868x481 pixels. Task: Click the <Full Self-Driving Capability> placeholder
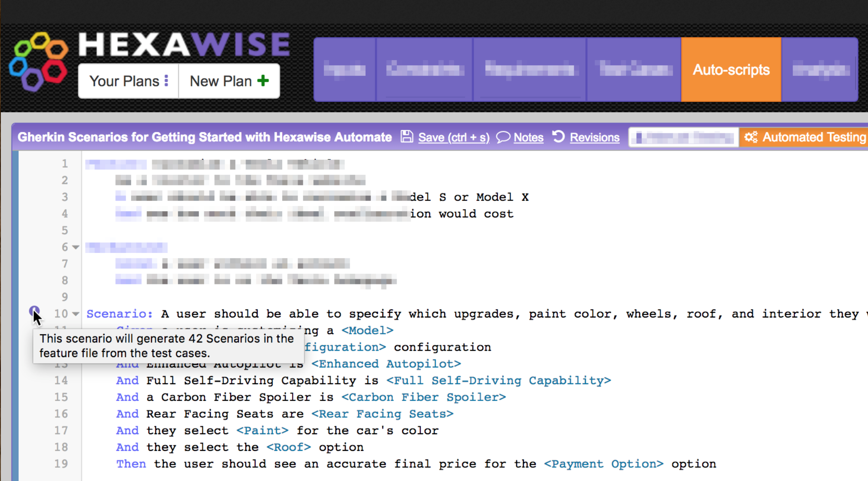click(x=499, y=380)
